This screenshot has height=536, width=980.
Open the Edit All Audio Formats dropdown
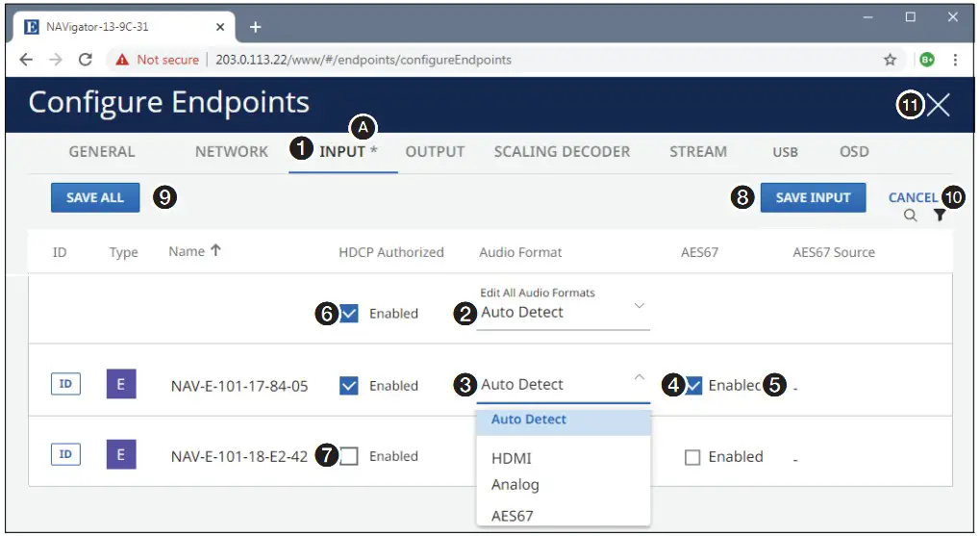564,312
